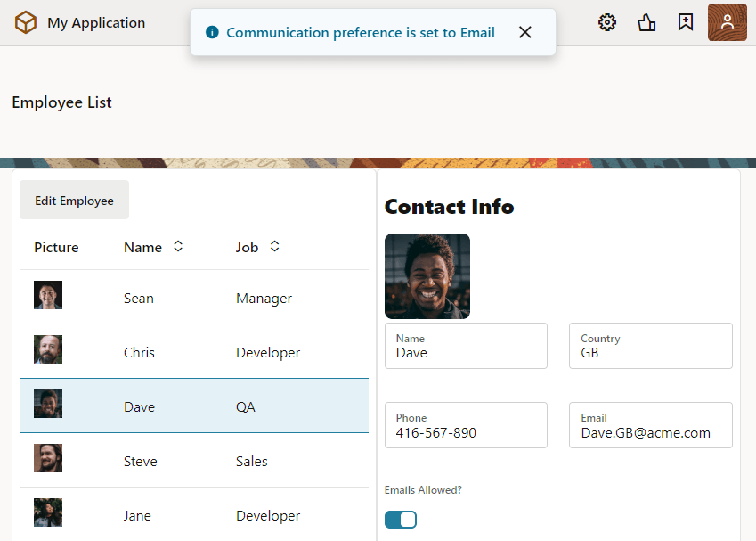Open the Settings gear icon

pyautogui.click(x=607, y=22)
